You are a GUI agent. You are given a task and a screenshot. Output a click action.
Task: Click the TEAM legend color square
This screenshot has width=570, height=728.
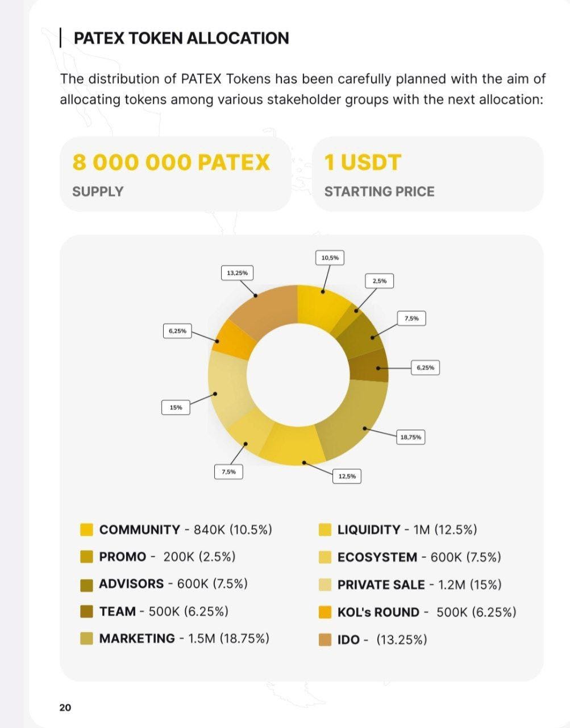tap(86, 612)
